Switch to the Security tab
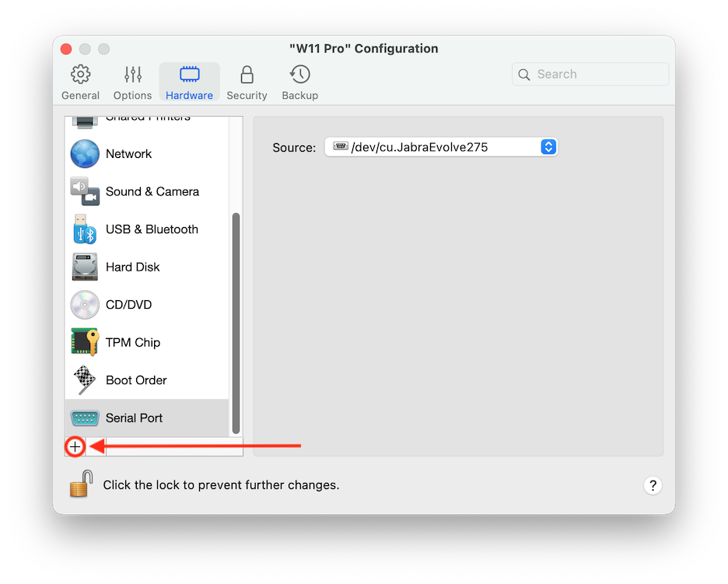The width and height of the screenshot is (728, 584). point(247,81)
